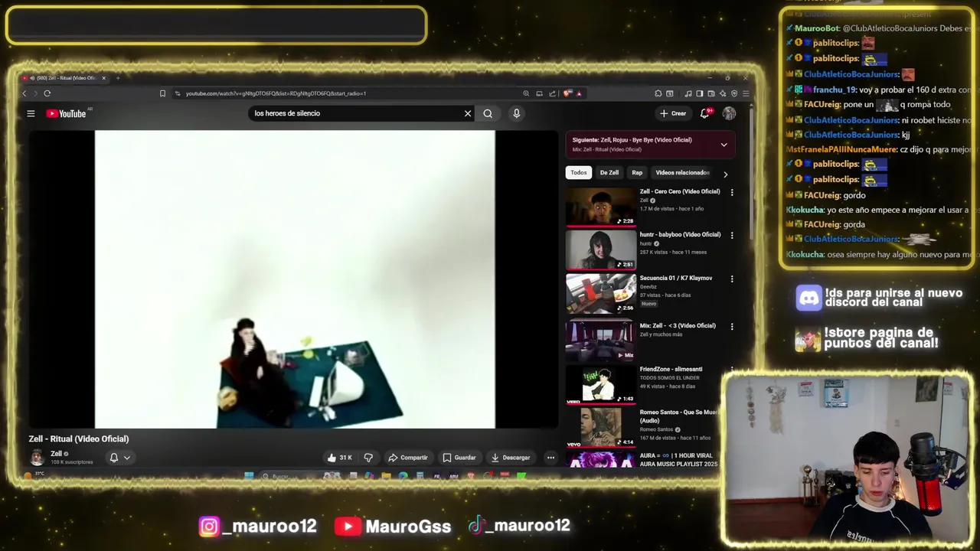Image resolution: width=980 pixels, height=551 pixels.
Task: Select the Videos relacionados filter chip
Action: tap(682, 173)
